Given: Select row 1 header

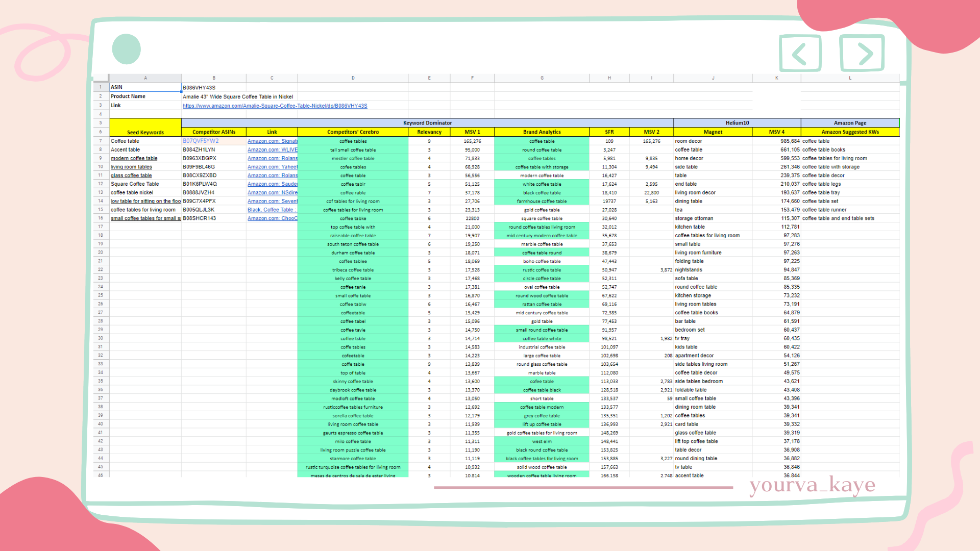Looking at the screenshot, I should pyautogui.click(x=101, y=87).
